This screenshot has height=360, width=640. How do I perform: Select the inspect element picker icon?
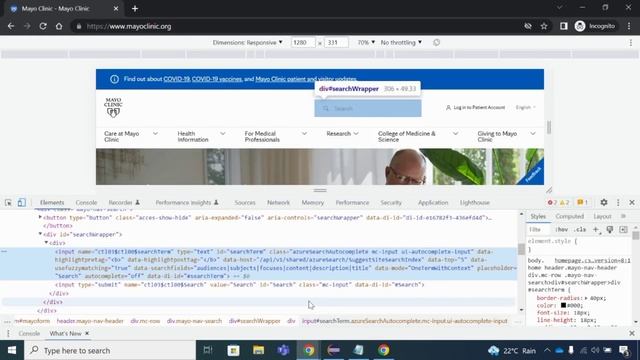(x=8, y=202)
